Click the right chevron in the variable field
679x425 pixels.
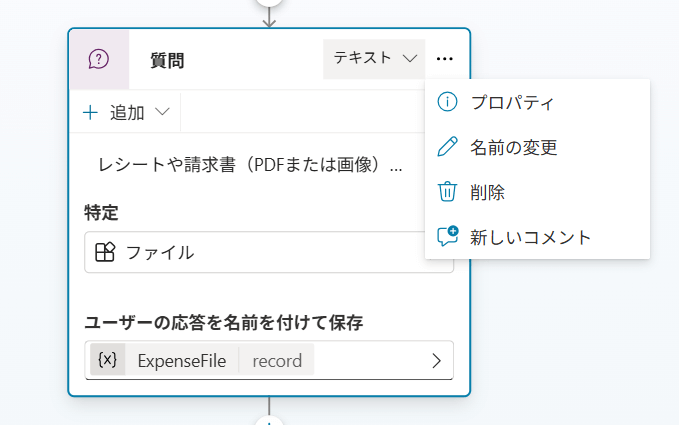[436, 361]
